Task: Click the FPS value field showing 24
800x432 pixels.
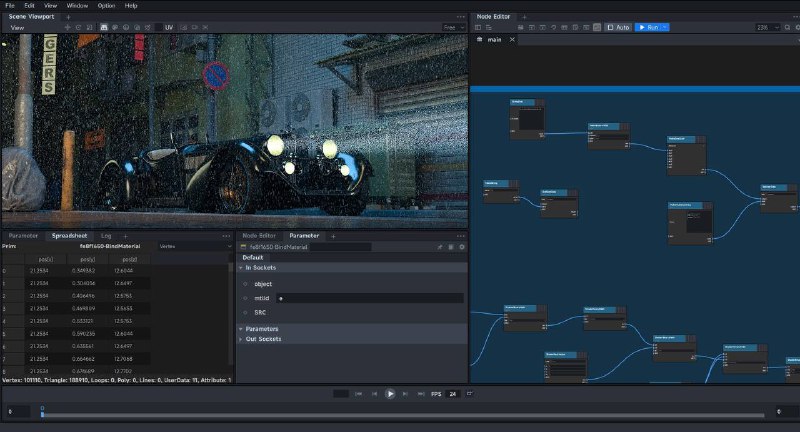Action: (453, 394)
